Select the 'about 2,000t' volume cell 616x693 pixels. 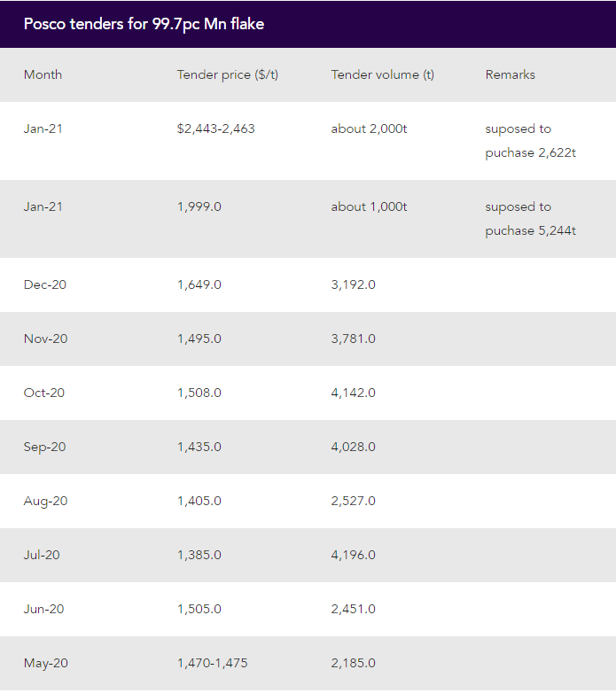click(370, 128)
